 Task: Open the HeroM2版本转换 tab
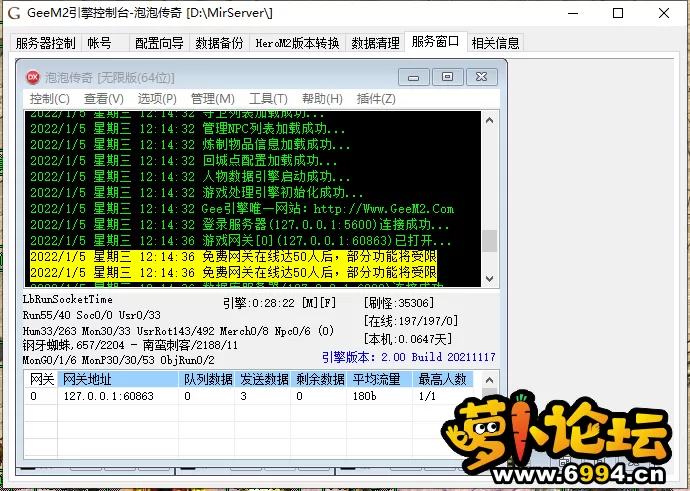297,43
